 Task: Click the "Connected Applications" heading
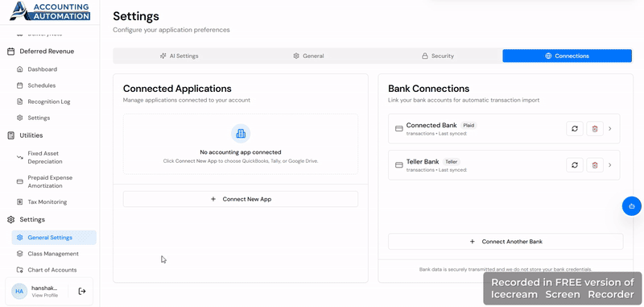pos(177,89)
